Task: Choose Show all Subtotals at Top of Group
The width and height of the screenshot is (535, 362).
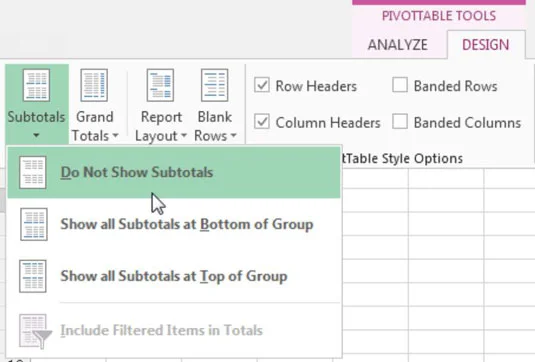Action: (x=174, y=276)
